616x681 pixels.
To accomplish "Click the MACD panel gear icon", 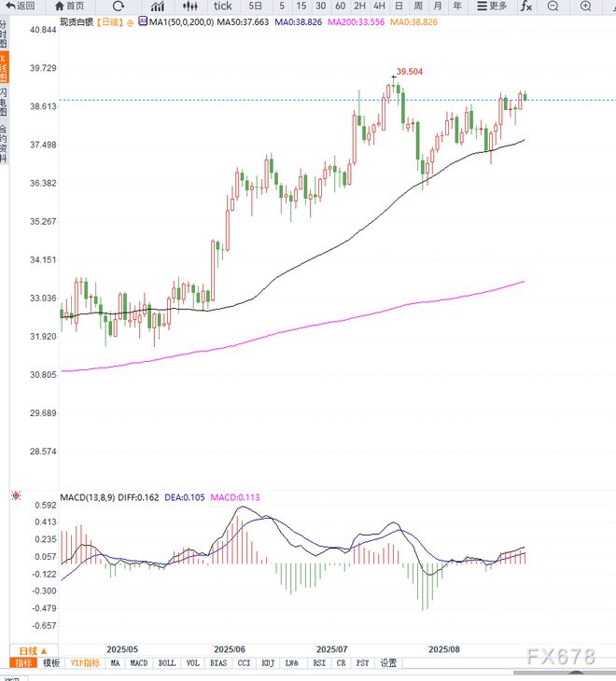I will coord(15,494).
